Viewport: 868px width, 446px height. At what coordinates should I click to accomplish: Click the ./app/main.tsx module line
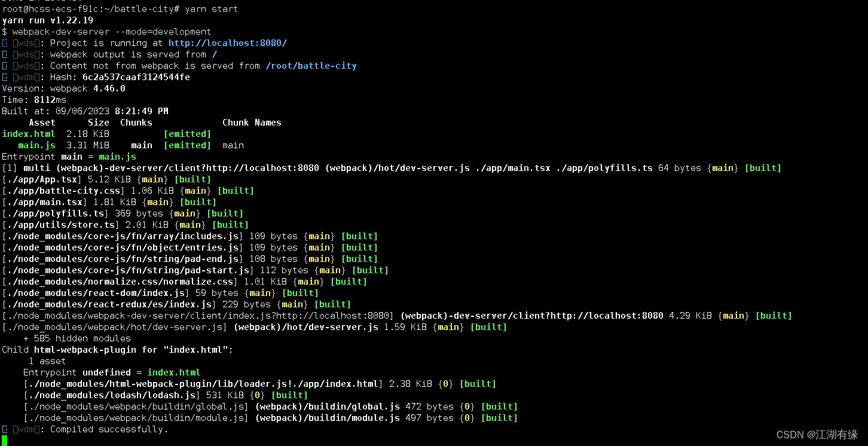[x=109, y=202]
